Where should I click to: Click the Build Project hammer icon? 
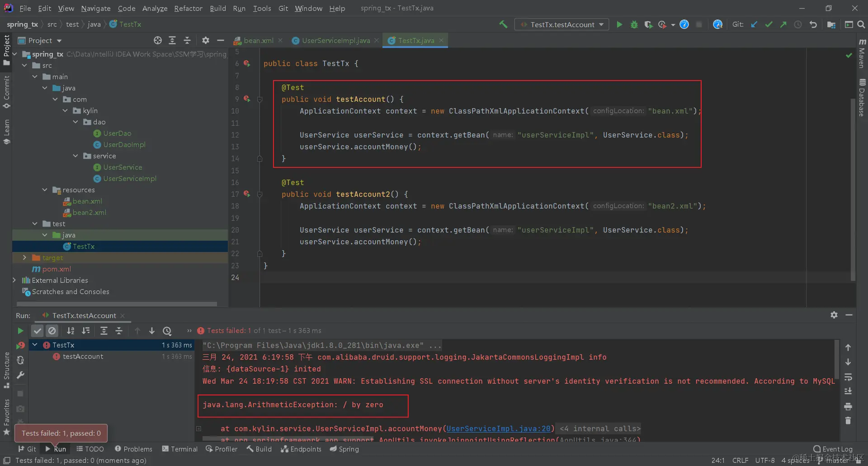point(503,24)
